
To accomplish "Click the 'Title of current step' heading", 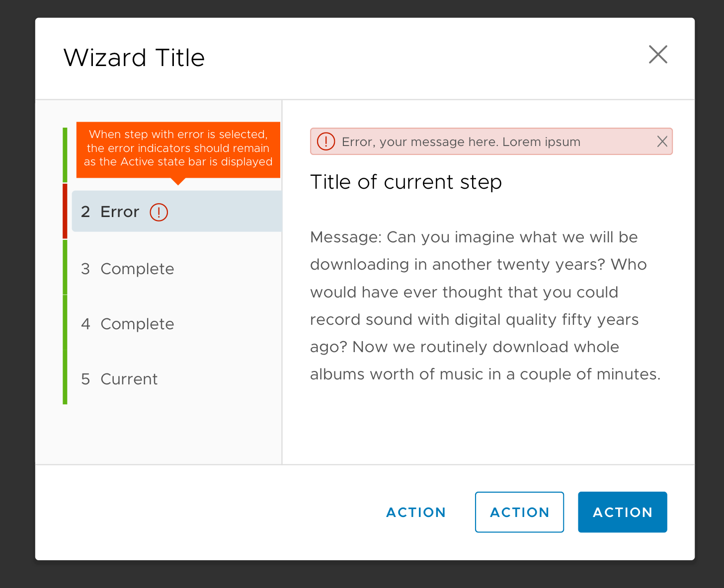I will [406, 182].
